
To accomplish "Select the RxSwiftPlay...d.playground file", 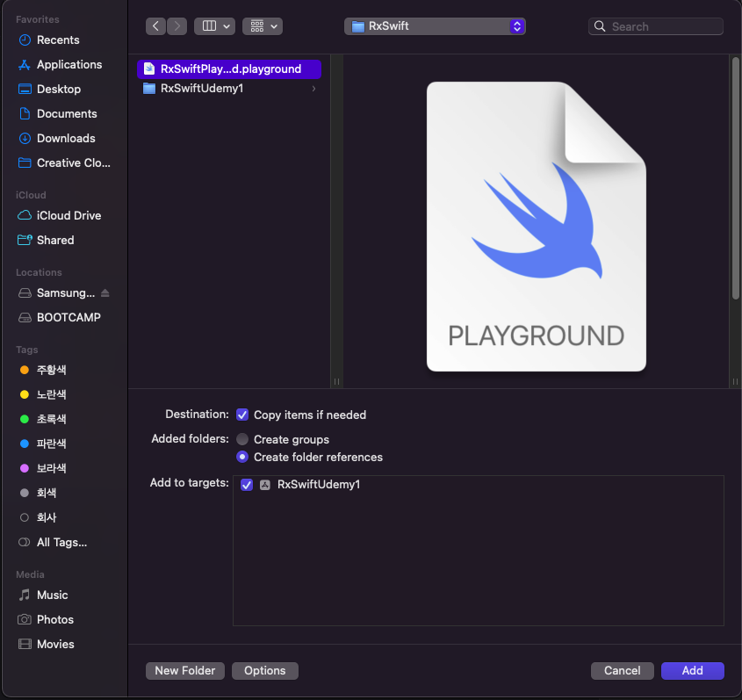I will [x=229, y=69].
